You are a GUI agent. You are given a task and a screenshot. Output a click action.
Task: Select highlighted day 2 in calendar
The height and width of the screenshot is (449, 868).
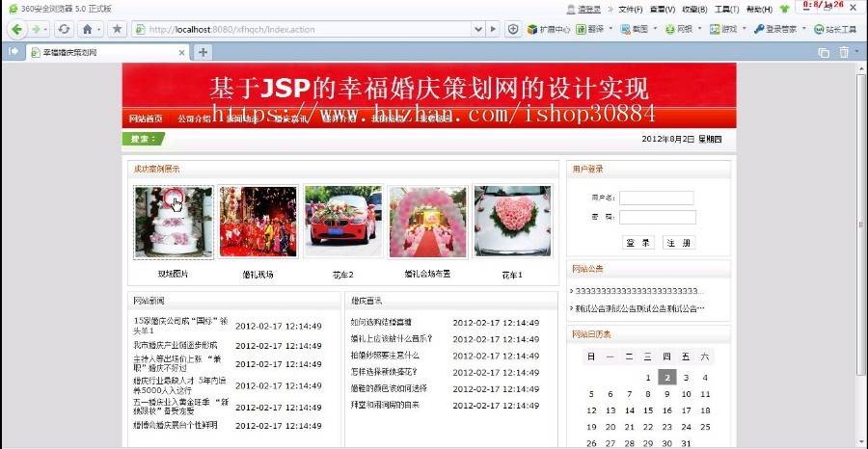(x=667, y=378)
